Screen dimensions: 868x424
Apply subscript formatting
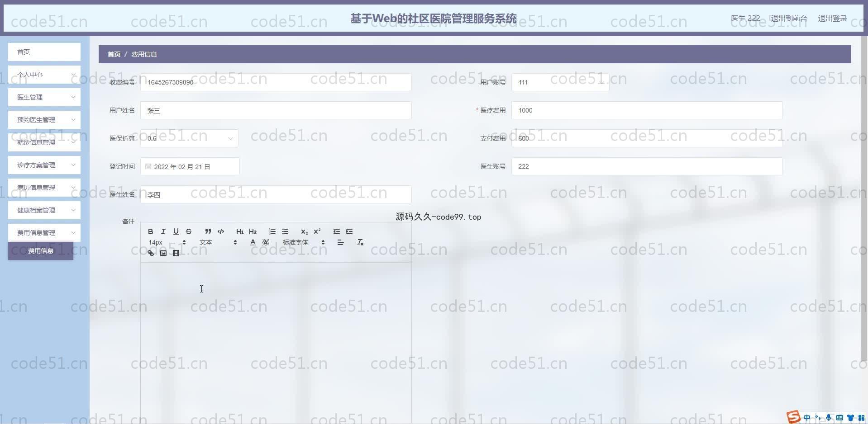pyautogui.click(x=305, y=231)
